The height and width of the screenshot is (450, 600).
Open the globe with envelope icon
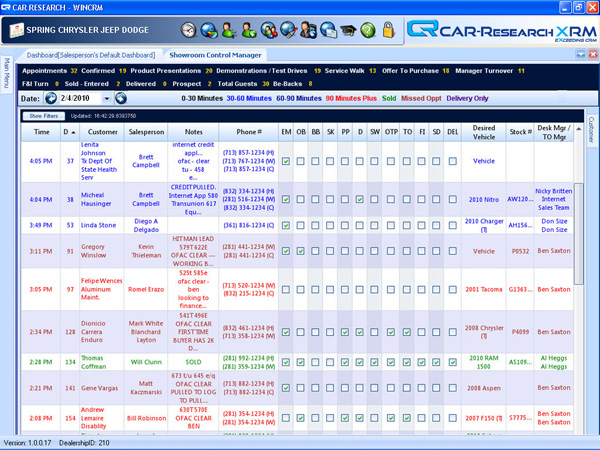click(x=328, y=30)
